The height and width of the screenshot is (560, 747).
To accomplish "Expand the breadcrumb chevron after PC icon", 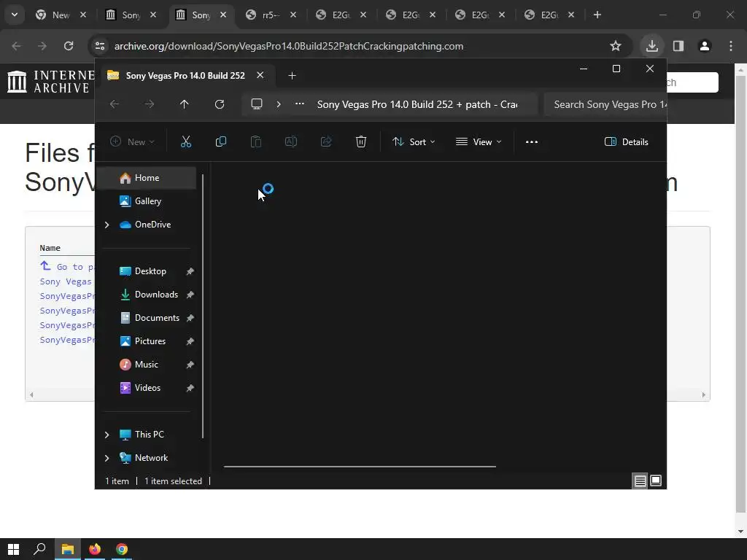I will click(x=279, y=104).
